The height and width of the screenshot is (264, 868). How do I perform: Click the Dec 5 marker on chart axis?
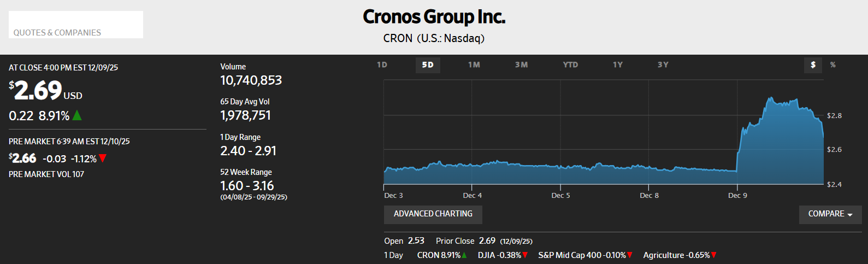tap(560, 195)
